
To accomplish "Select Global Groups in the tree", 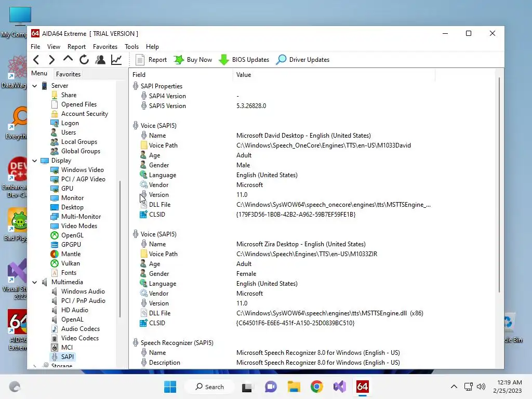I will point(81,151).
